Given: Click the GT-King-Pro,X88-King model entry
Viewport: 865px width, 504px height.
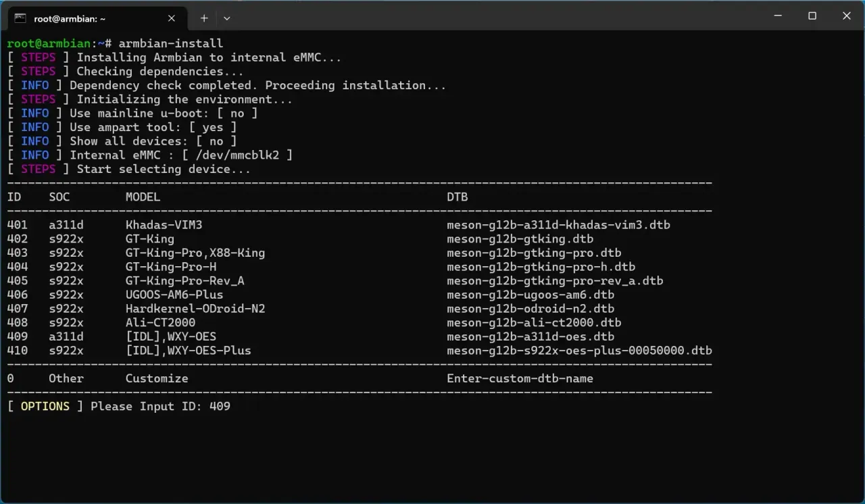Looking at the screenshot, I should [195, 253].
